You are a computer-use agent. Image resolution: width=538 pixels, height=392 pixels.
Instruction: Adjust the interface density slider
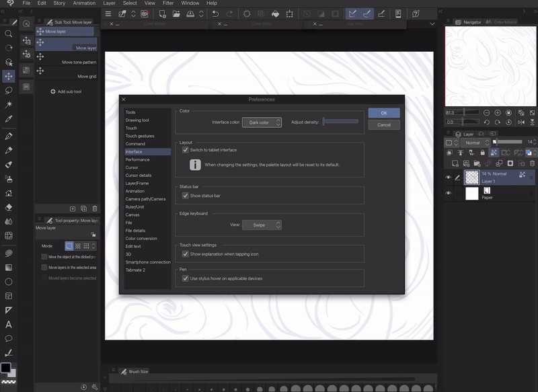340,122
